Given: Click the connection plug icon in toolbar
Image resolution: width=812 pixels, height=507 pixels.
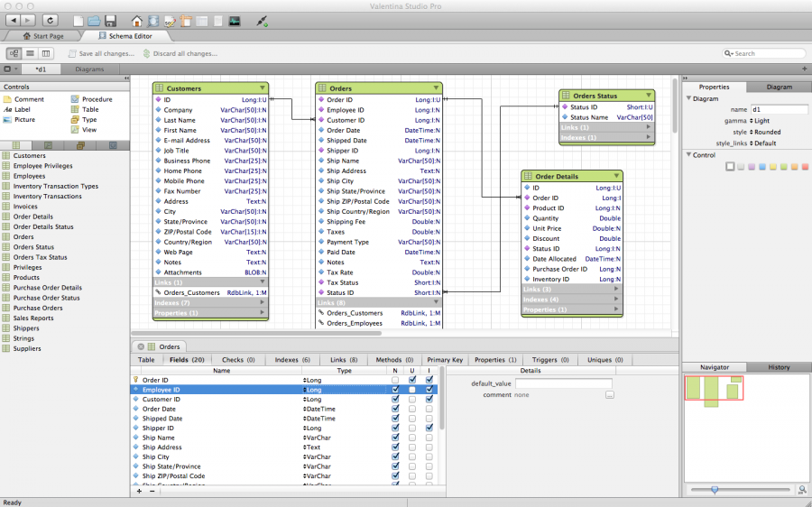Looking at the screenshot, I should (x=262, y=20).
